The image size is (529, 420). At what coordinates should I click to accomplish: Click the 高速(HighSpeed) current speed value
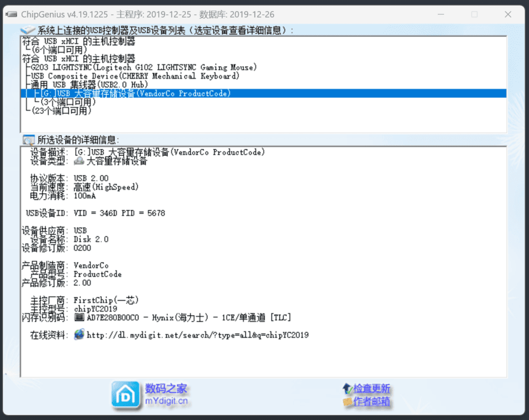[x=106, y=187]
